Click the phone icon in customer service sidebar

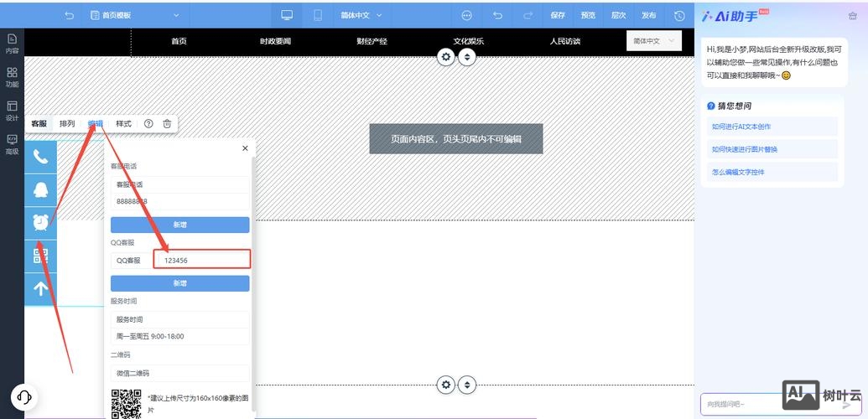pos(40,156)
